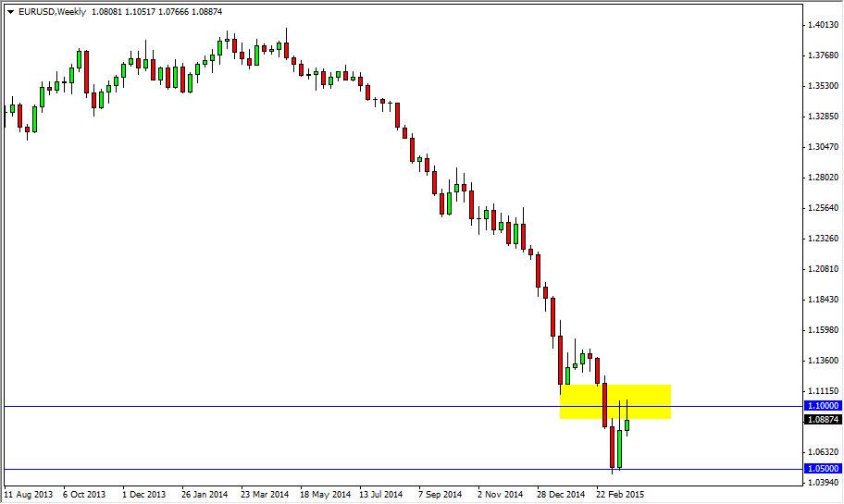Click the 1.35300 price axis value

(x=824, y=86)
